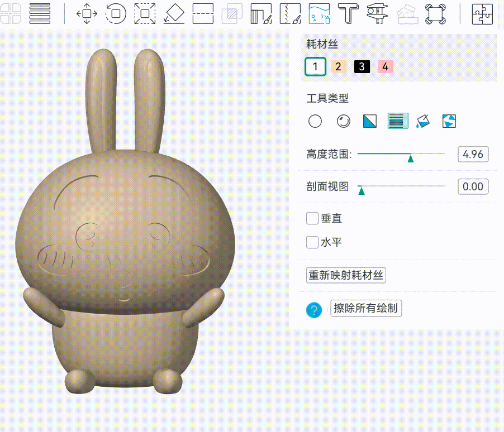Select the Scale tool
This screenshot has width=504, height=432.
(x=145, y=13)
